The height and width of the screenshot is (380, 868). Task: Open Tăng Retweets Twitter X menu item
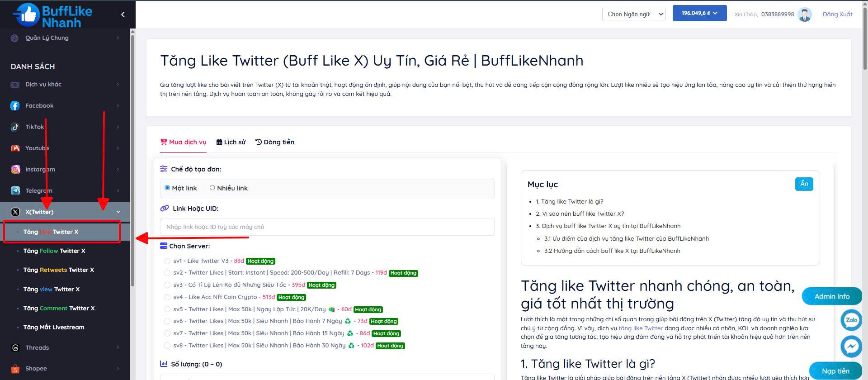point(59,270)
